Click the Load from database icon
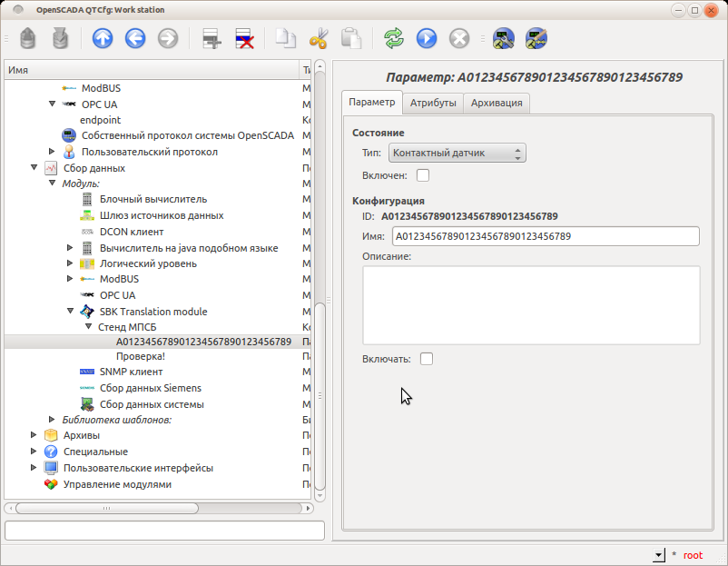The image size is (728, 566). [28, 38]
